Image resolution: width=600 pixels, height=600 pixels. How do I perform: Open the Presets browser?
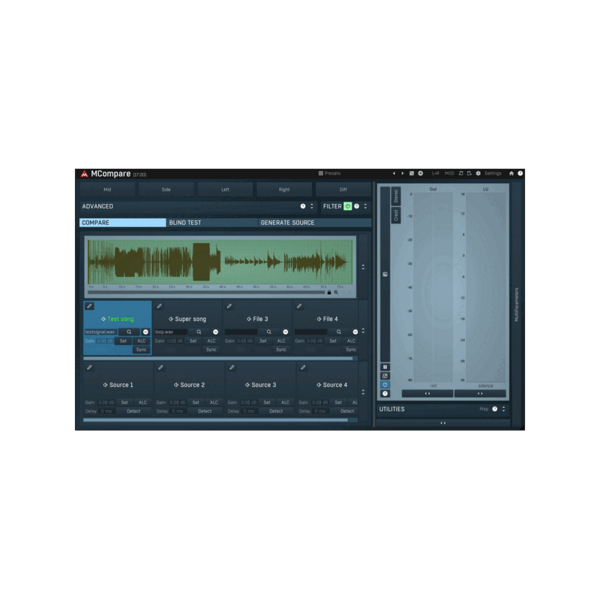329,173
